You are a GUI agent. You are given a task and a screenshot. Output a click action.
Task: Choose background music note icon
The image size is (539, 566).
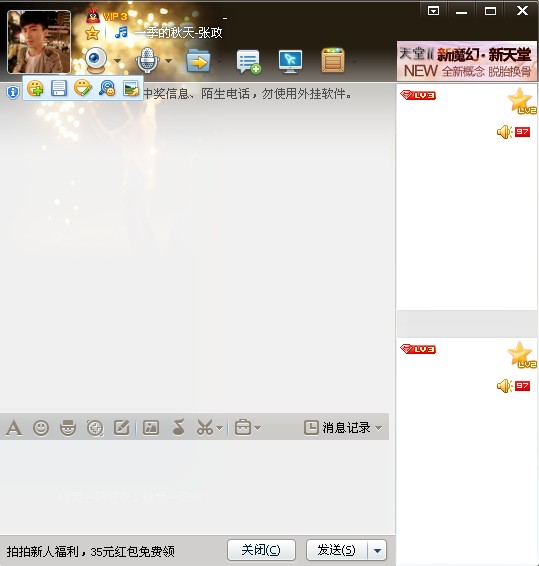click(x=178, y=427)
